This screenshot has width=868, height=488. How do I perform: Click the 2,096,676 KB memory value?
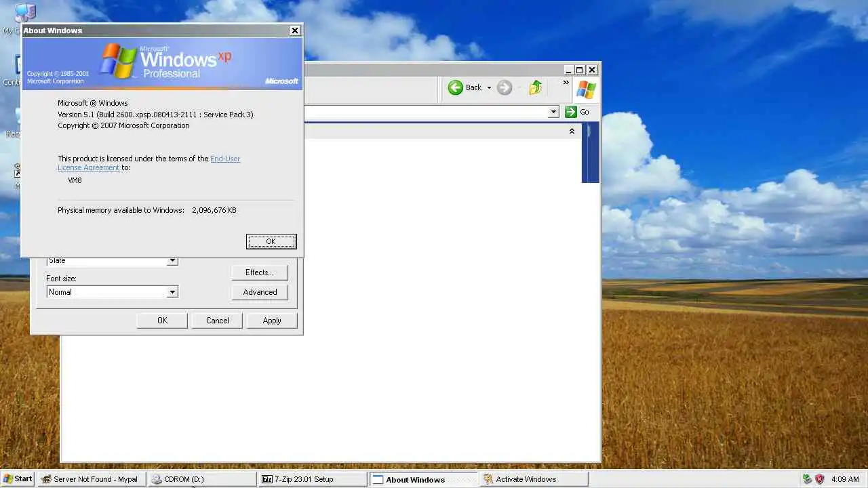pos(214,210)
